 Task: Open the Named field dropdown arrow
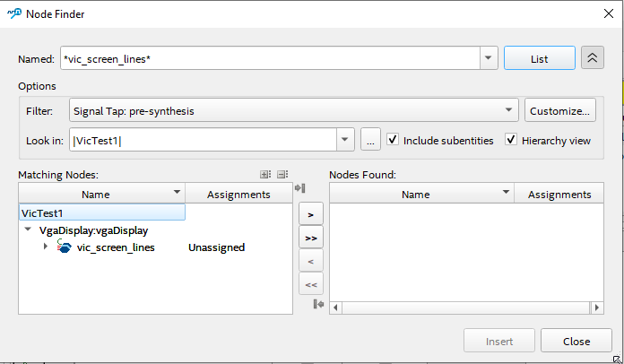(488, 58)
